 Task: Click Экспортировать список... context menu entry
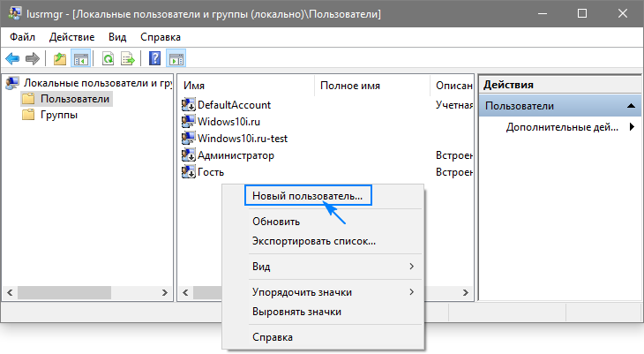coord(313,240)
